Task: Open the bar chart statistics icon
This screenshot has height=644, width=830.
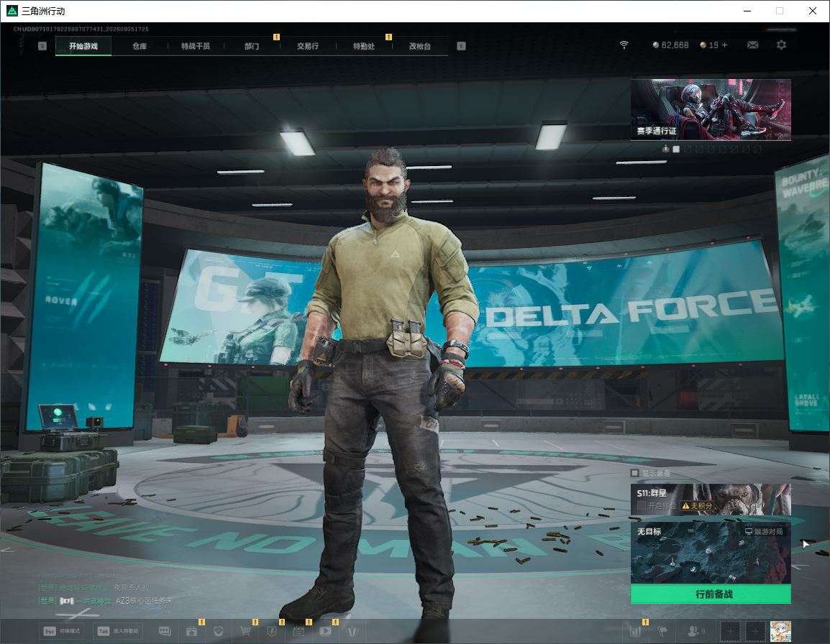Action: click(x=636, y=630)
